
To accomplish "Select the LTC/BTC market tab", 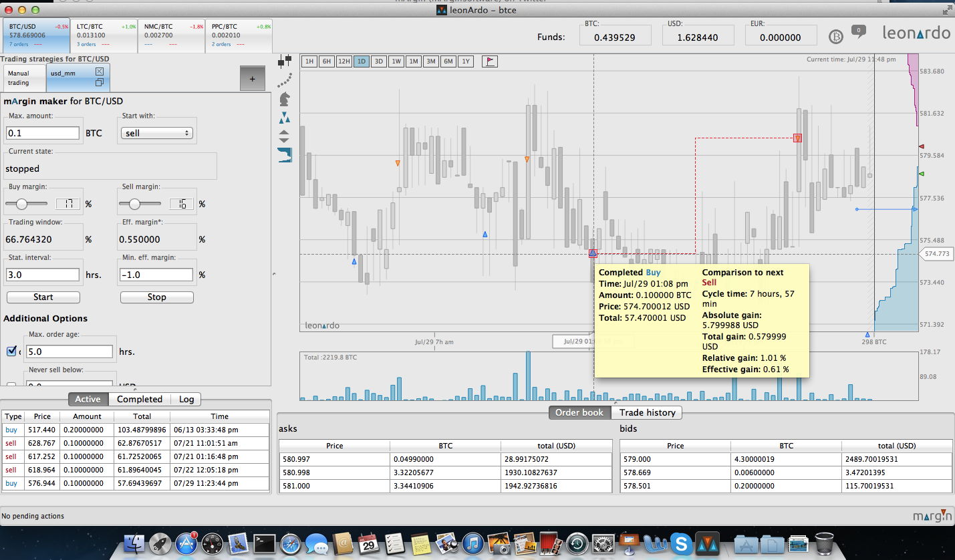I will [104, 35].
